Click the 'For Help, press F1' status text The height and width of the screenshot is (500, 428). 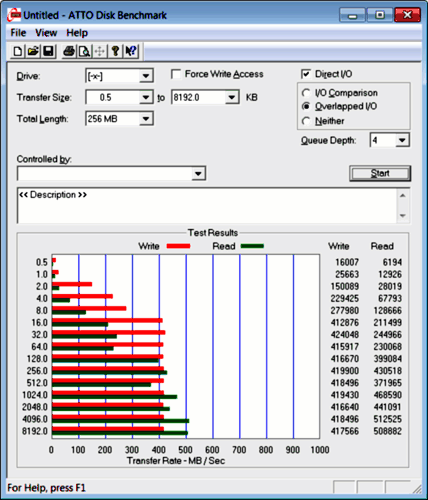pyautogui.click(x=46, y=488)
